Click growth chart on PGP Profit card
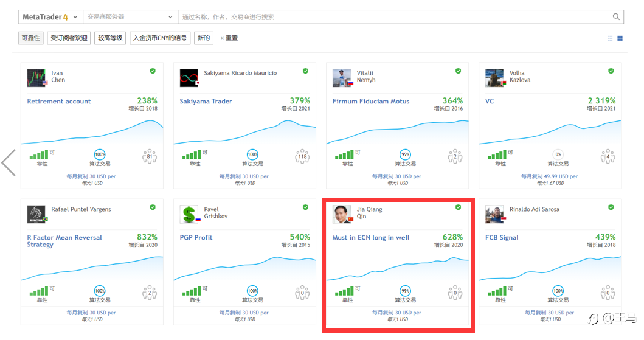This screenshot has width=644, height=340. [245, 269]
